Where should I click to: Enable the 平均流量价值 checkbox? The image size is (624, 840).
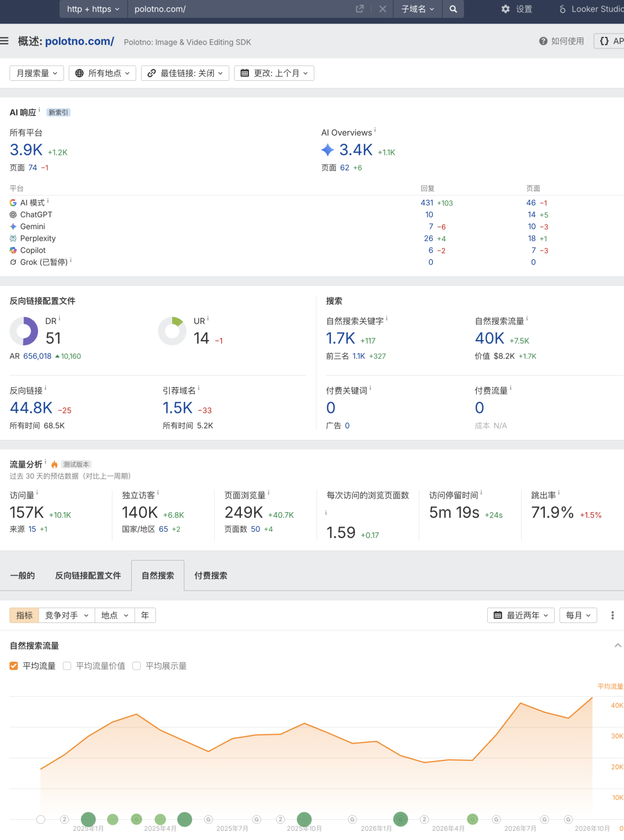(x=67, y=666)
